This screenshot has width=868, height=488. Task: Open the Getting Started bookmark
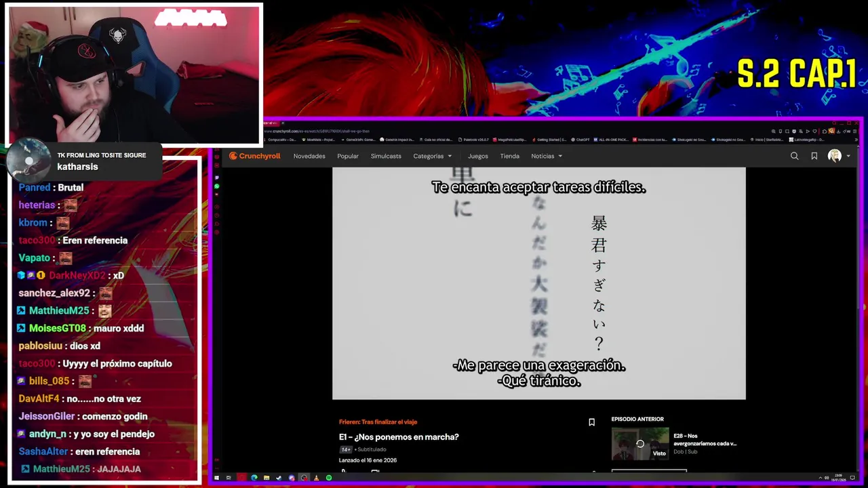tap(549, 140)
